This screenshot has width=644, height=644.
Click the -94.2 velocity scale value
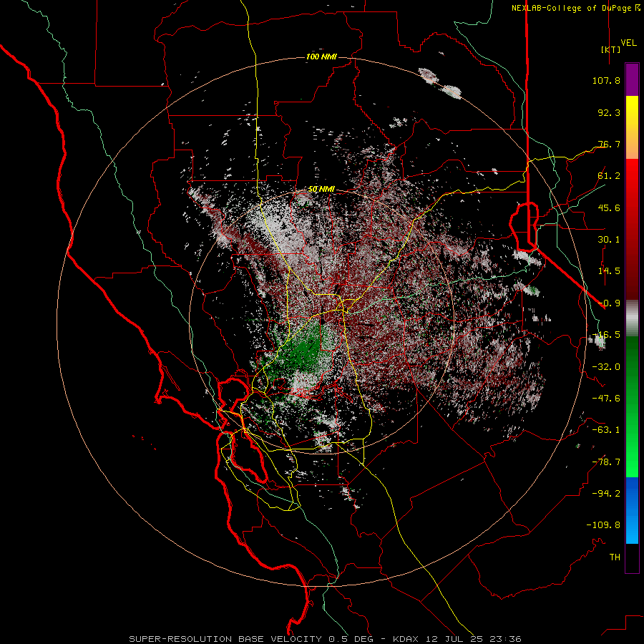point(606,494)
